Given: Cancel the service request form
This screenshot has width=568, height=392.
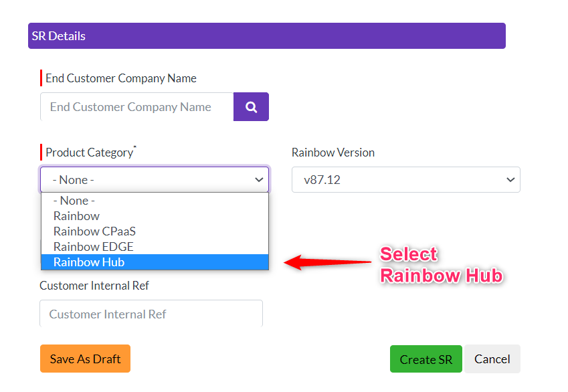Looking at the screenshot, I should tap(492, 359).
